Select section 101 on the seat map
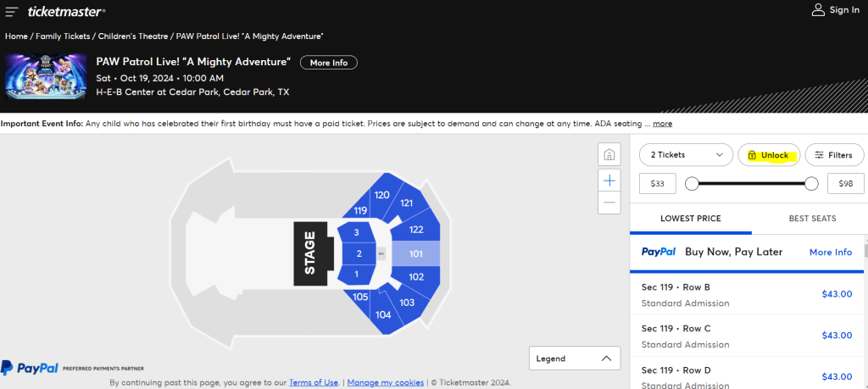The height and width of the screenshot is (389, 868). (x=415, y=253)
